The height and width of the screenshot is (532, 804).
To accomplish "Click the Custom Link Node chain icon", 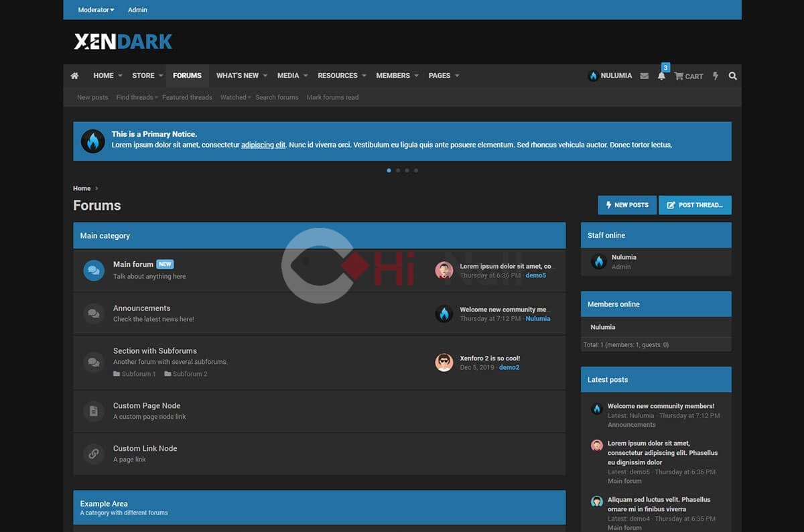I will coord(94,454).
